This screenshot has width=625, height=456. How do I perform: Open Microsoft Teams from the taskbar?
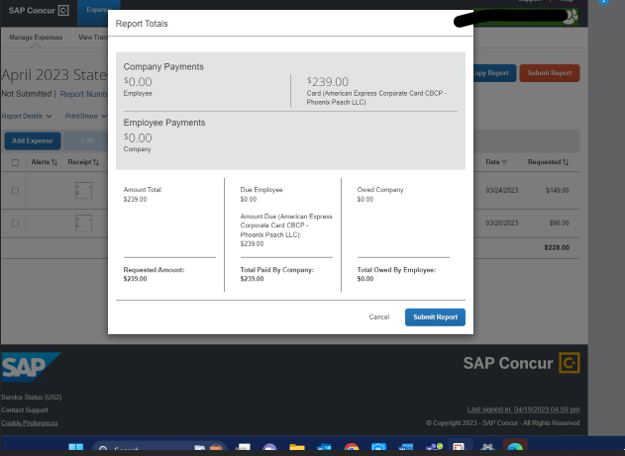pos(434,447)
